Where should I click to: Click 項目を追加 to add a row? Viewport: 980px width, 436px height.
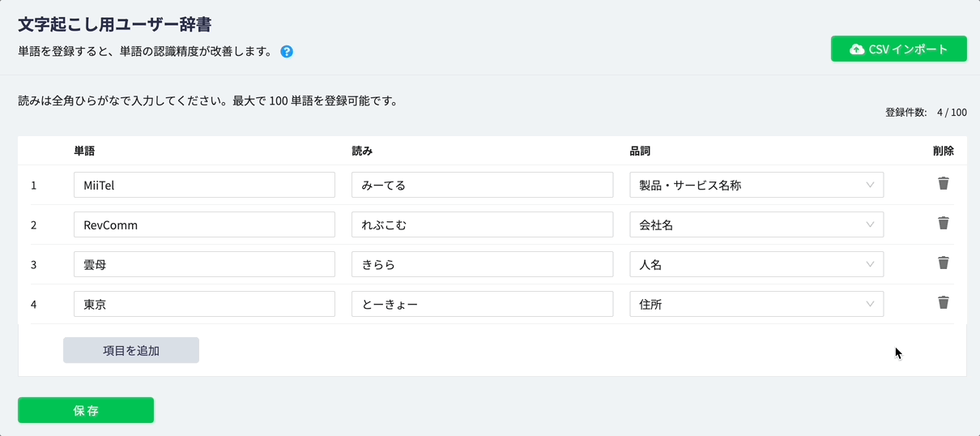pyautogui.click(x=131, y=350)
